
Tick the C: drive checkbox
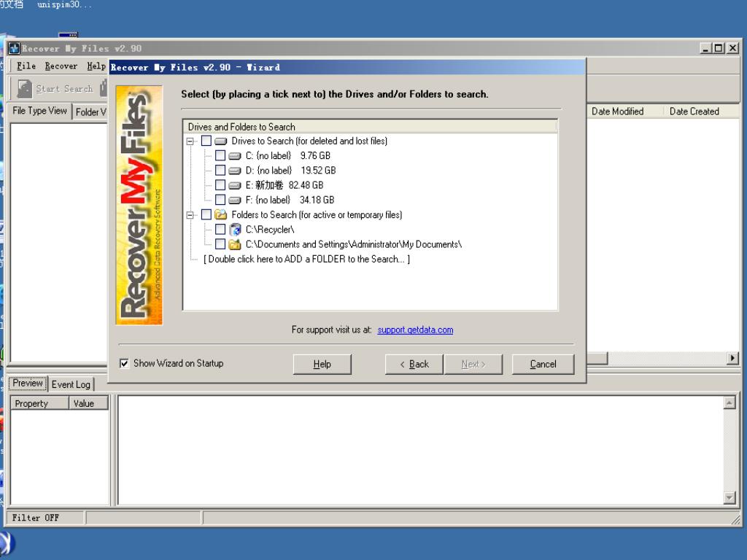tap(220, 155)
